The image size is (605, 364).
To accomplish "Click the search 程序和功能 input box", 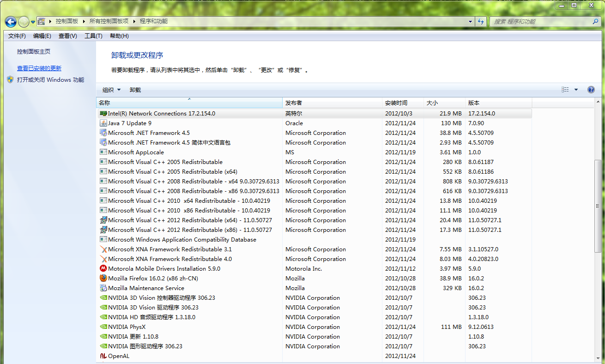I will click(x=540, y=22).
